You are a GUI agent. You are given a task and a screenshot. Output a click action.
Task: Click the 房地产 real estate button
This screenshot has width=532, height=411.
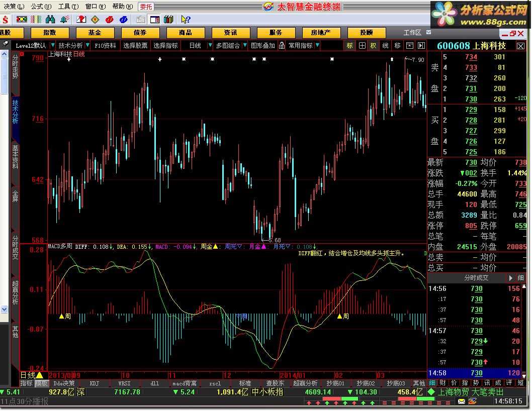pos(321,33)
